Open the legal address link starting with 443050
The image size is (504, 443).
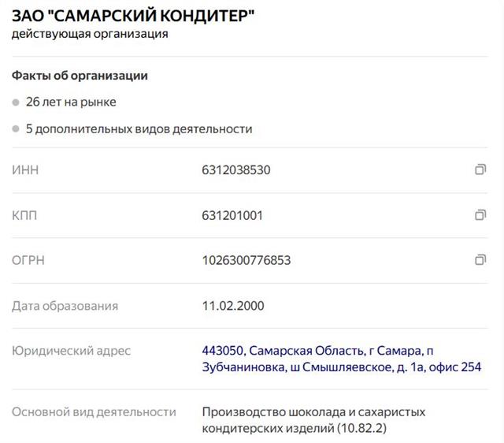point(341,359)
